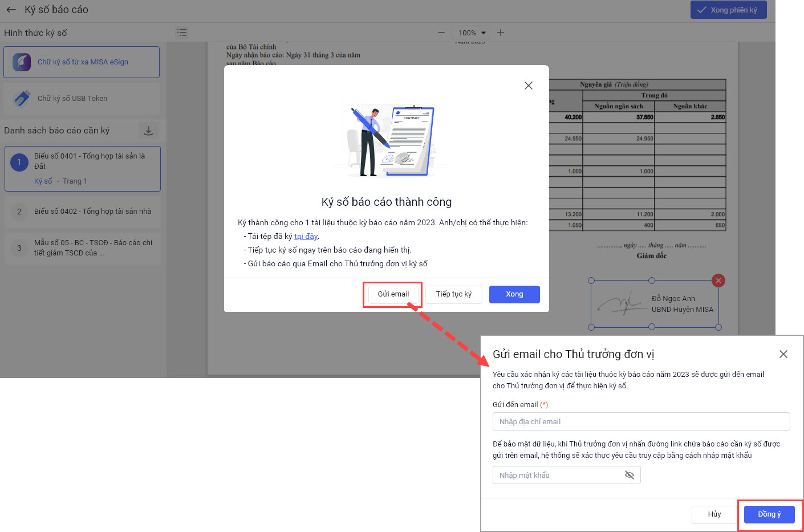Select report Biểu số 0401 - Tổng hợp tài sản là Đất
The width and height of the screenshot is (804, 532).
pyautogui.click(x=83, y=169)
